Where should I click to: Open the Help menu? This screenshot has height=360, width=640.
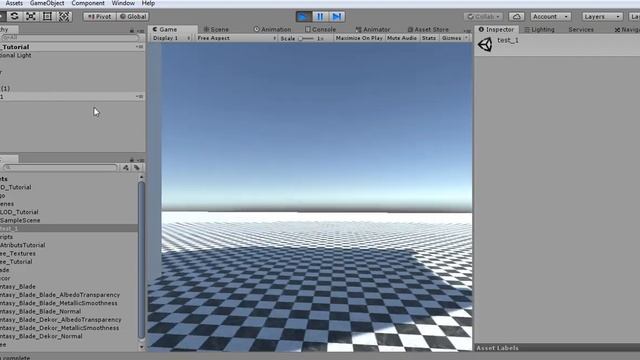(148, 3)
